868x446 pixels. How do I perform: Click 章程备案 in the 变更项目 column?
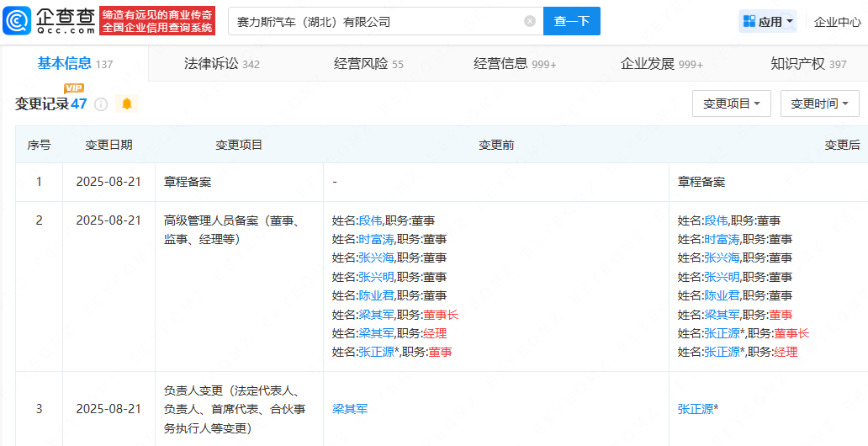pyautogui.click(x=188, y=182)
